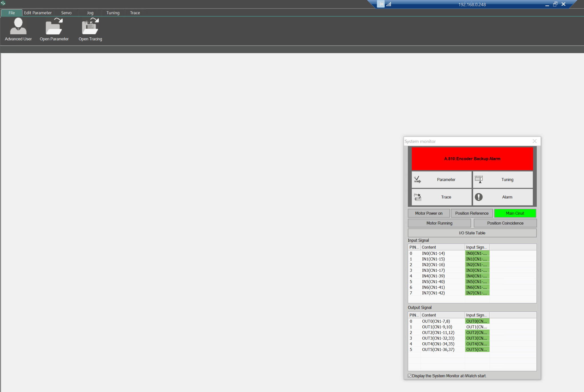584x392 pixels.
Task: Select the IN3(CN1-17) input signal row
Action: pyautogui.click(x=433, y=270)
